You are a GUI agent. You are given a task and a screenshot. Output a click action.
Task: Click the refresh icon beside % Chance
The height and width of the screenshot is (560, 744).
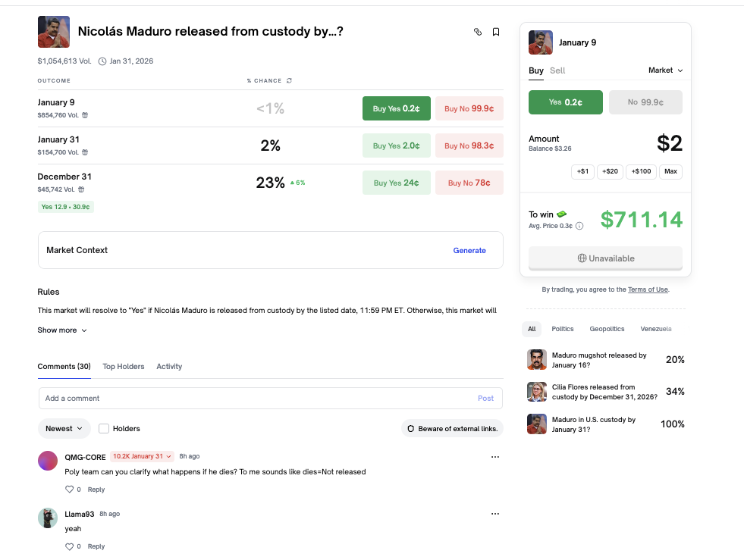tap(289, 80)
